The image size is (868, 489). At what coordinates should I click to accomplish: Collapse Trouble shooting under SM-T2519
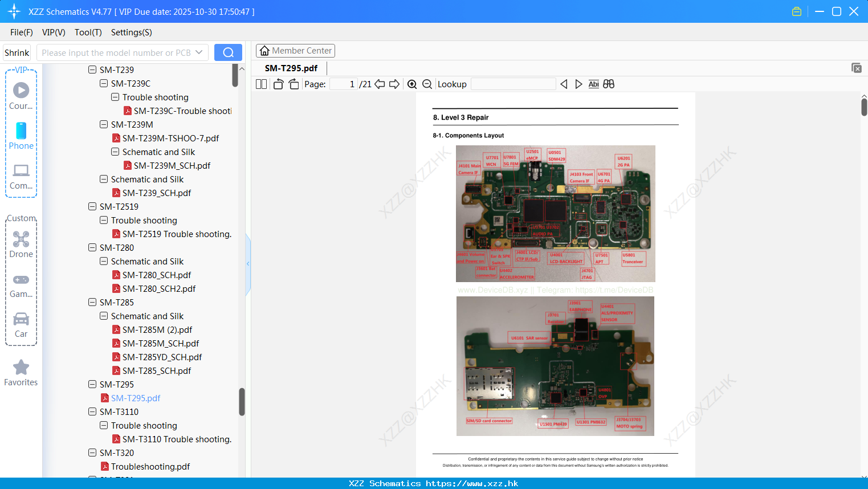(104, 220)
